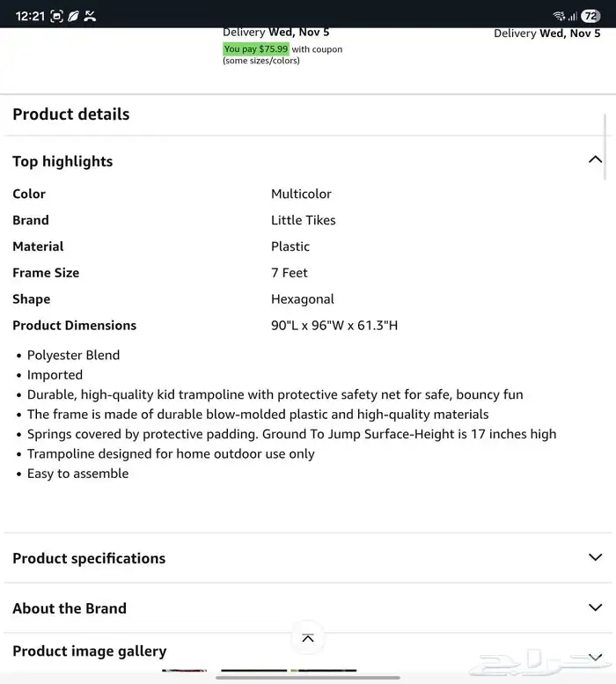Tap the Wi-Fi signal icon

(558, 16)
